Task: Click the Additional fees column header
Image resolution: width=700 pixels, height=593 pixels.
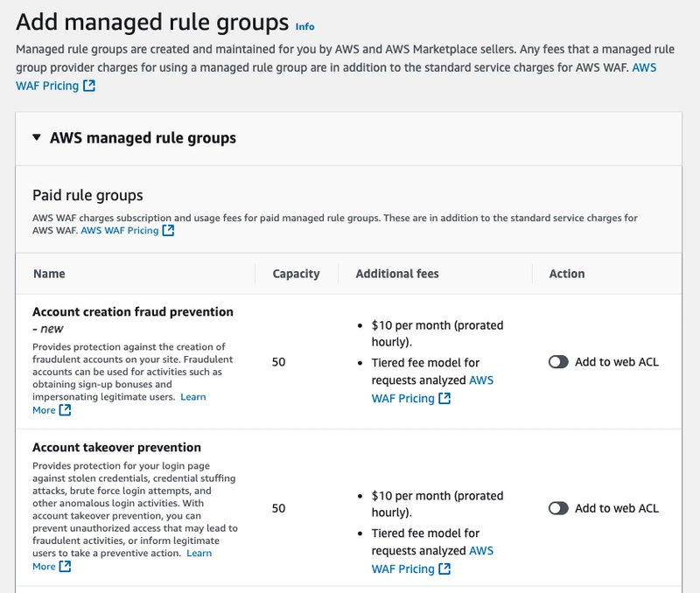Action: [397, 274]
